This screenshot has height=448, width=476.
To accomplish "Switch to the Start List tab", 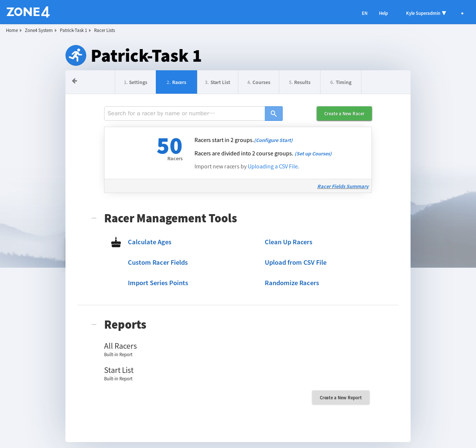I will 218,83.
